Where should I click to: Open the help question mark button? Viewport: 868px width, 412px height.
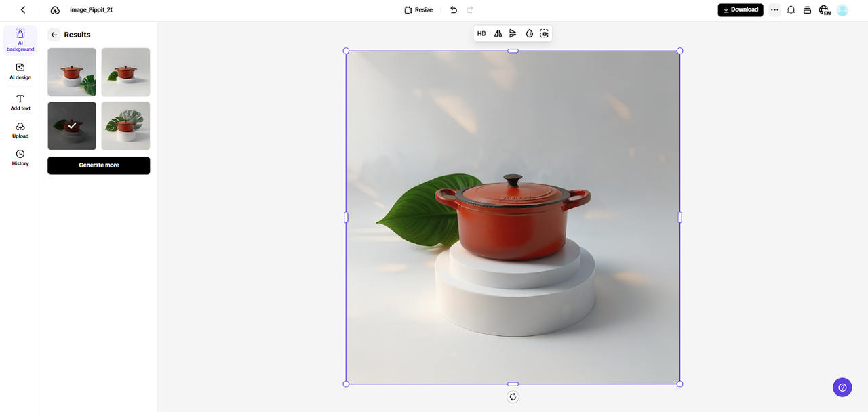click(x=842, y=388)
